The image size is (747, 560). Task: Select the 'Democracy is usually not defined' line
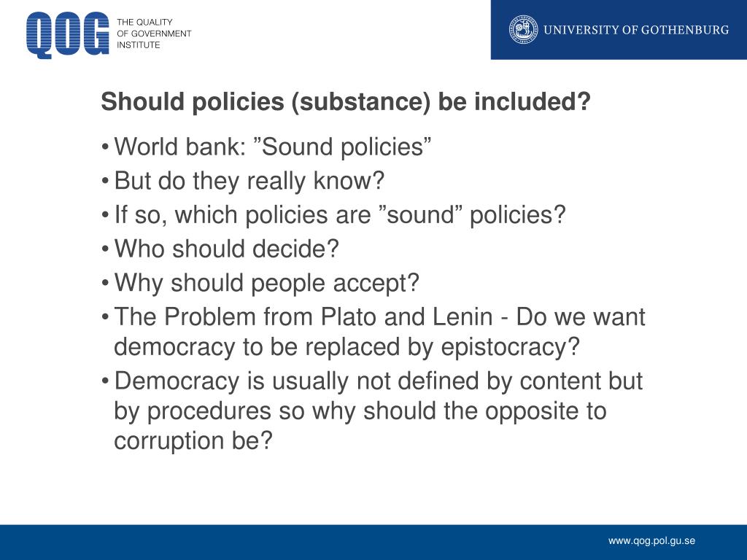click(379, 381)
